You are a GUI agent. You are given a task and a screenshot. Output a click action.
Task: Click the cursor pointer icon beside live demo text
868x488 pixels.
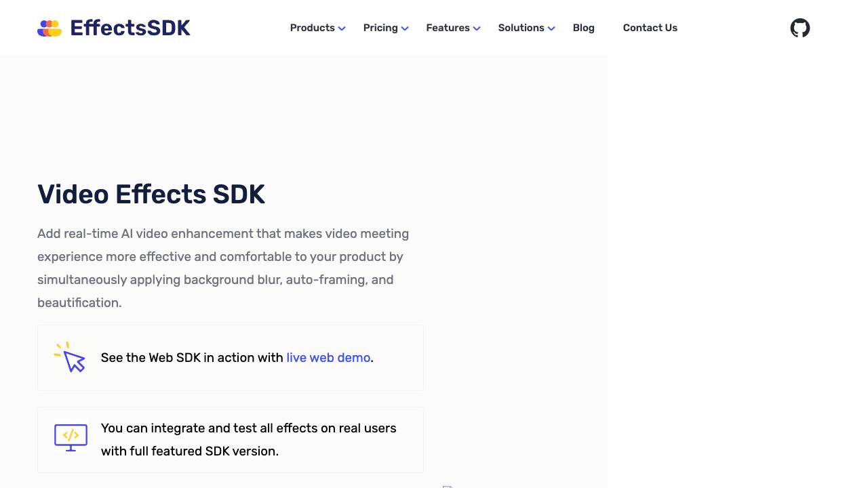(x=70, y=357)
